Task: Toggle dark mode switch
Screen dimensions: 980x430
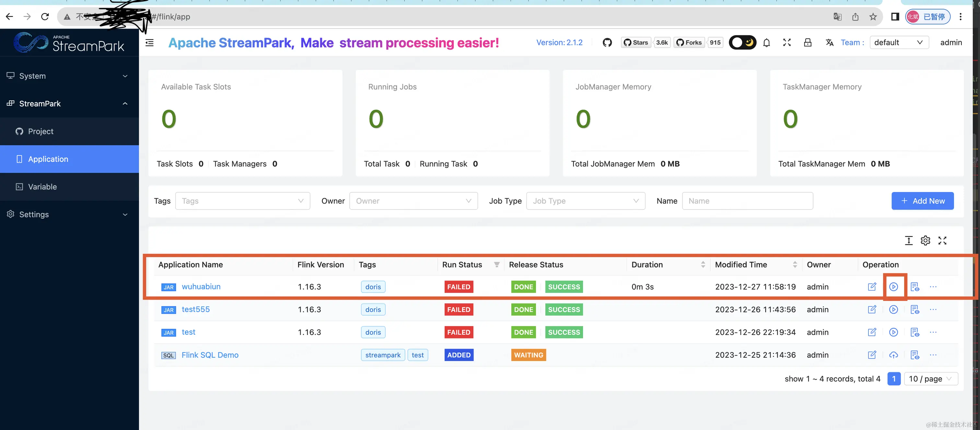Action: point(742,42)
